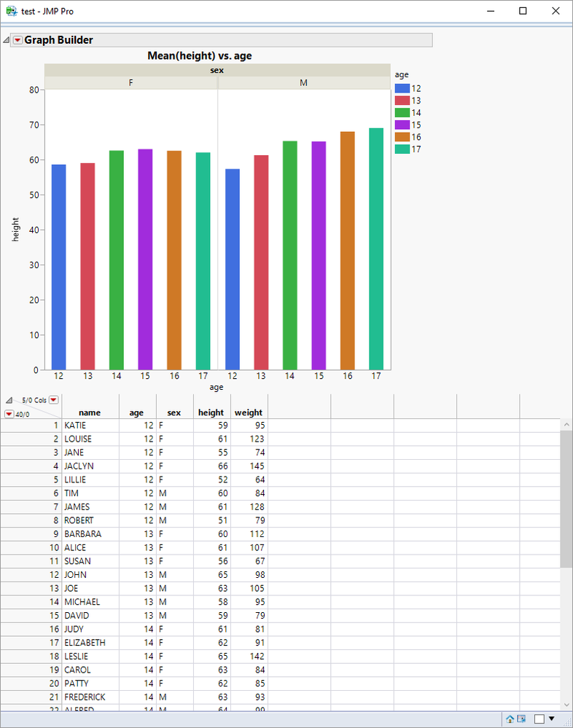Select the teal age 17 bar for males

click(376, 248)
